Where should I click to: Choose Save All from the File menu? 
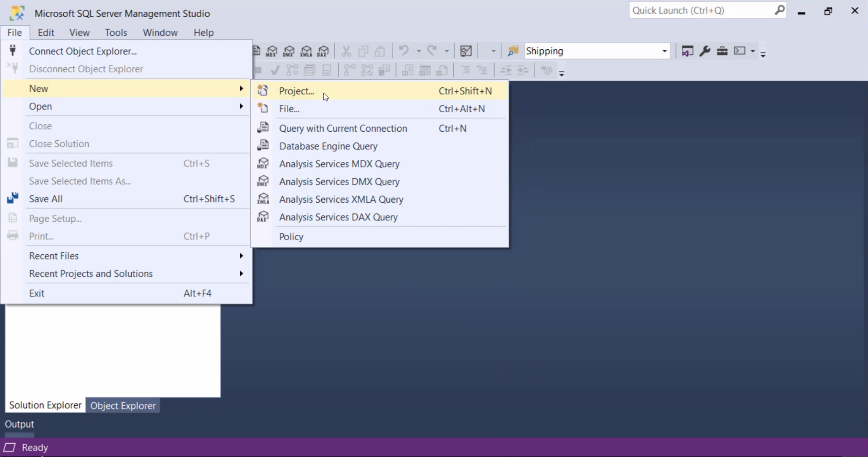(126, 199)
